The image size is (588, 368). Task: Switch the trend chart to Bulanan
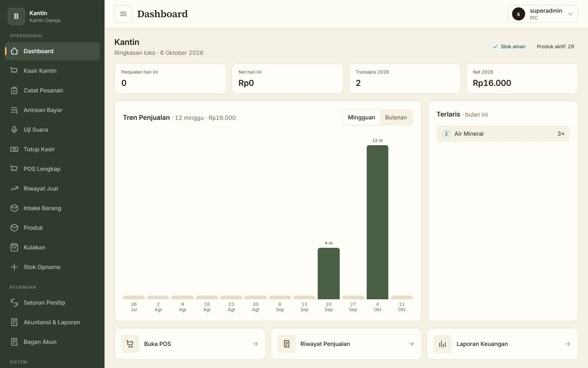(396, 117)
